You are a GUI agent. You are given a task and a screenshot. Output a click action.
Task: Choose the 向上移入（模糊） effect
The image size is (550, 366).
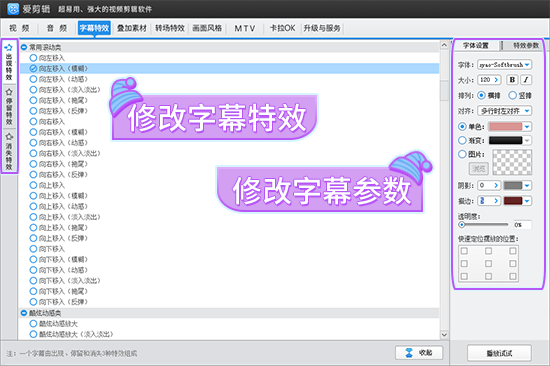(x=59, y=195)
